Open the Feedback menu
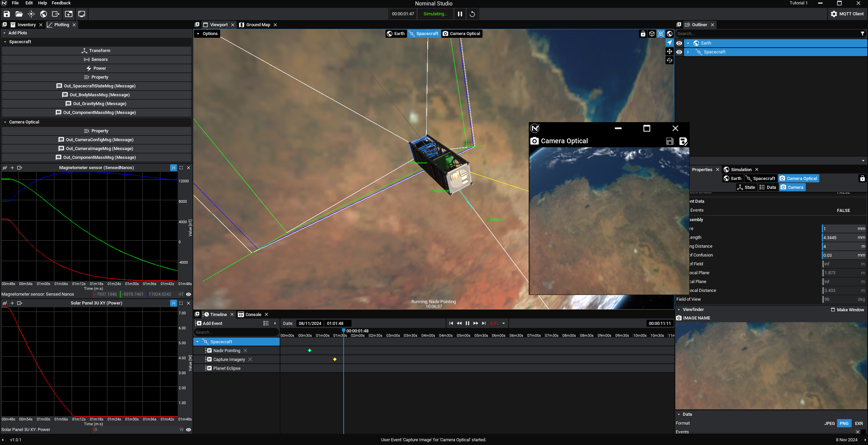Image resolution: width=868 pixels, height=445 pixels. coord(61,3)
